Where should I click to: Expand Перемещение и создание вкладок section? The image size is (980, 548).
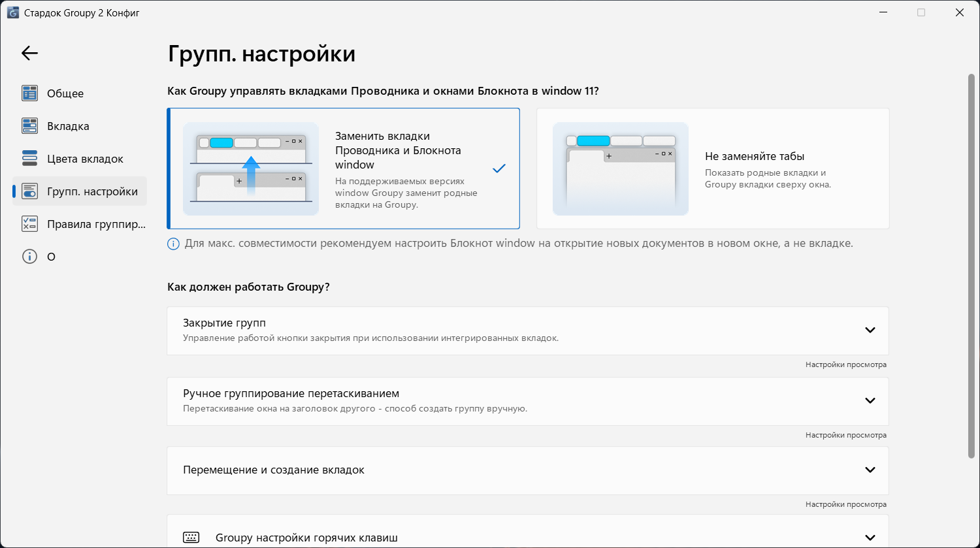(x=528, y=470)
